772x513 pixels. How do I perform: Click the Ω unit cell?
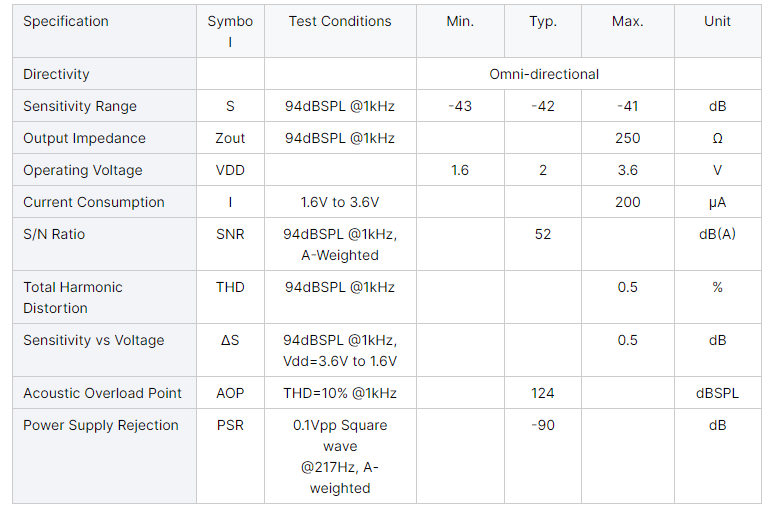(x=717, y=138)
